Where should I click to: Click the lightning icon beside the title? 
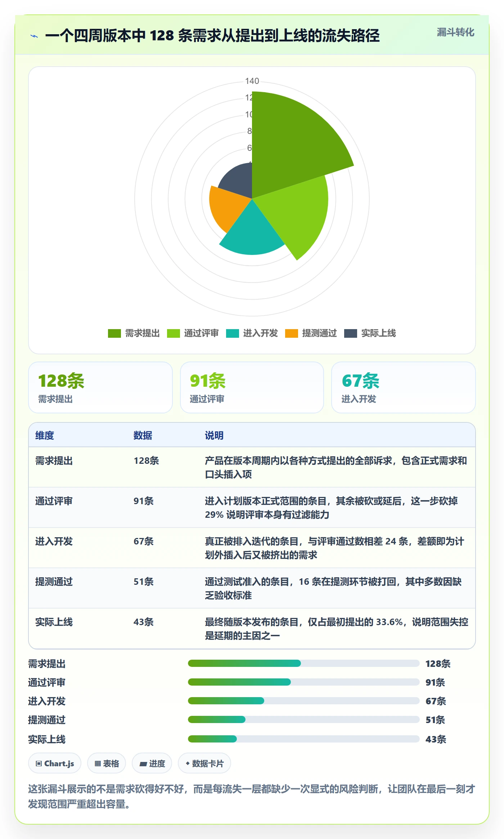[x=34, y=36]
